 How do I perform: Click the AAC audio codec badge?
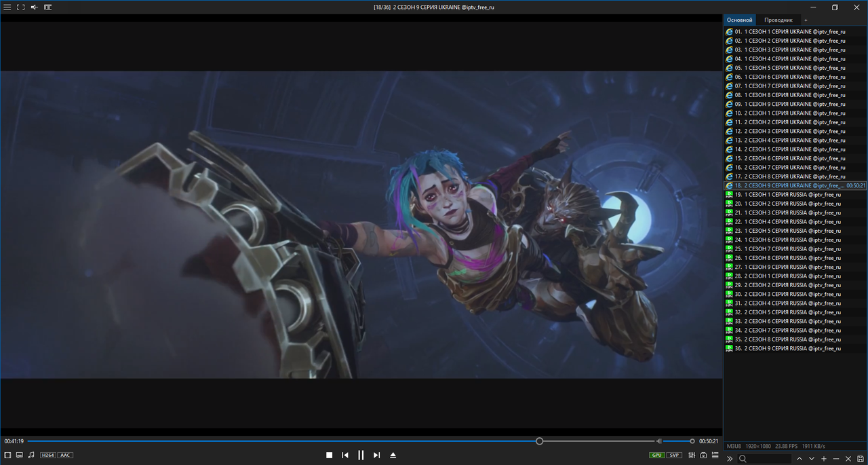(65, 455)
